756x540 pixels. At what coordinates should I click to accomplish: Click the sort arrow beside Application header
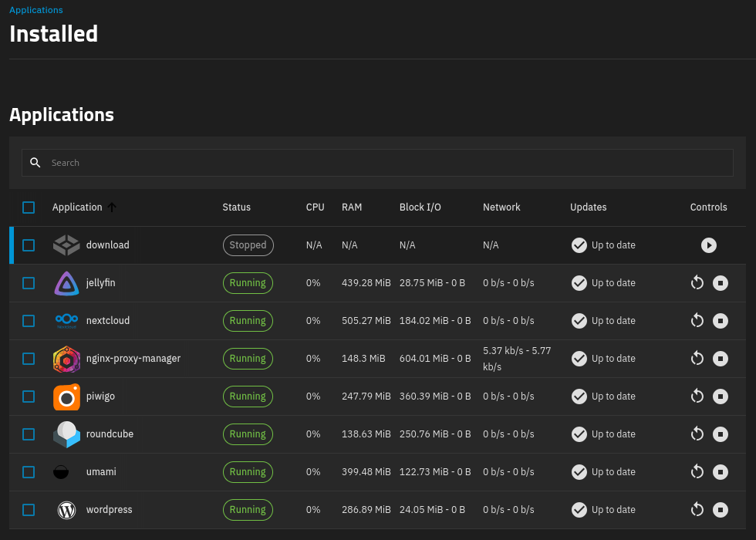(x=112, y=208)
